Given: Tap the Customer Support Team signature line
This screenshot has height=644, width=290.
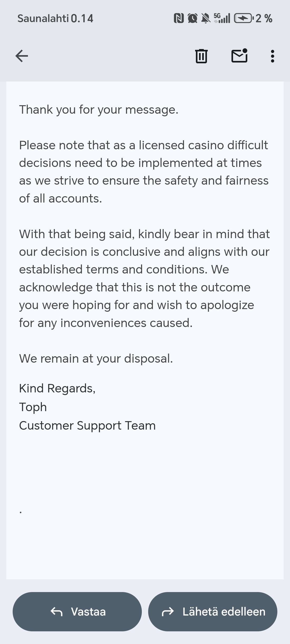Looking at the screenshot, I should coord(87,426).
